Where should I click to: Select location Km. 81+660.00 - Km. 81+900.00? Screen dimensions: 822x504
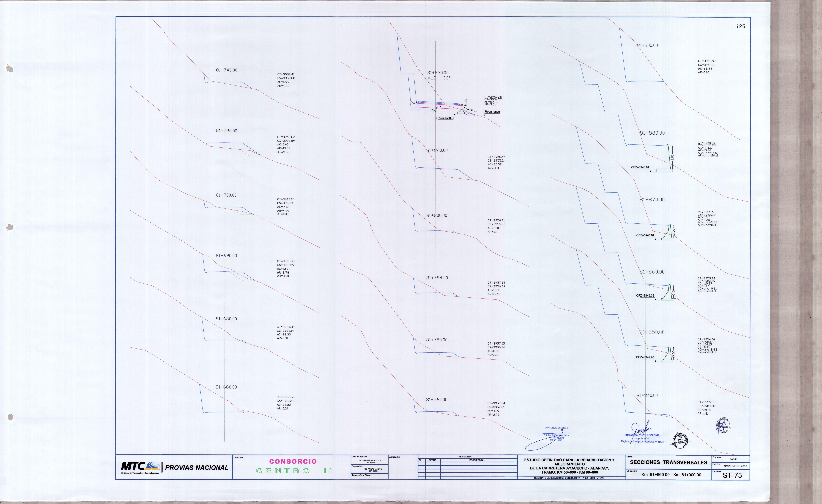(x=671, y=475)
